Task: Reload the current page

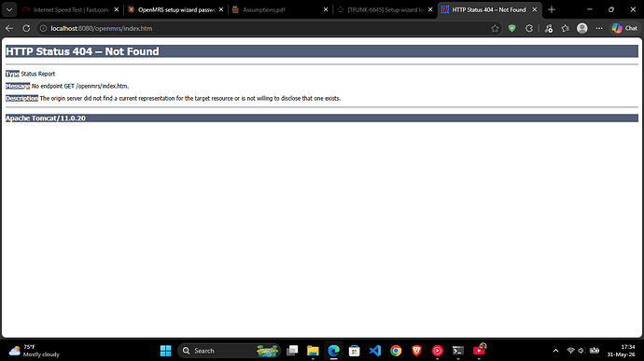Action: 26,28
